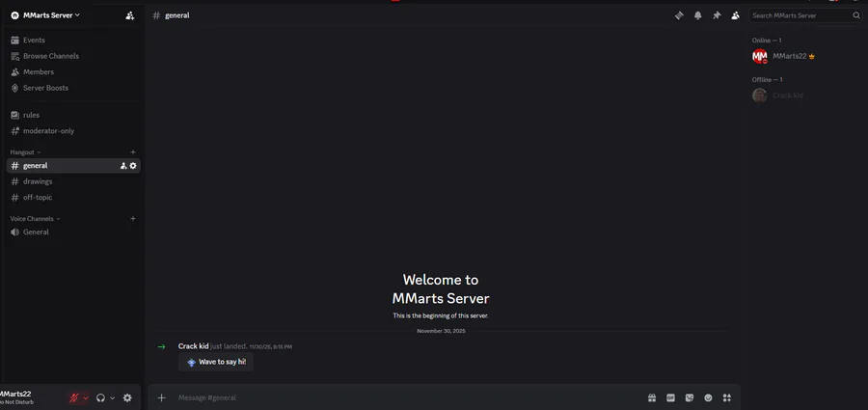Image resolution: width=868 pixels, height=410 pixels.
Task: Show pinned messages
Action: click(717, 15)
